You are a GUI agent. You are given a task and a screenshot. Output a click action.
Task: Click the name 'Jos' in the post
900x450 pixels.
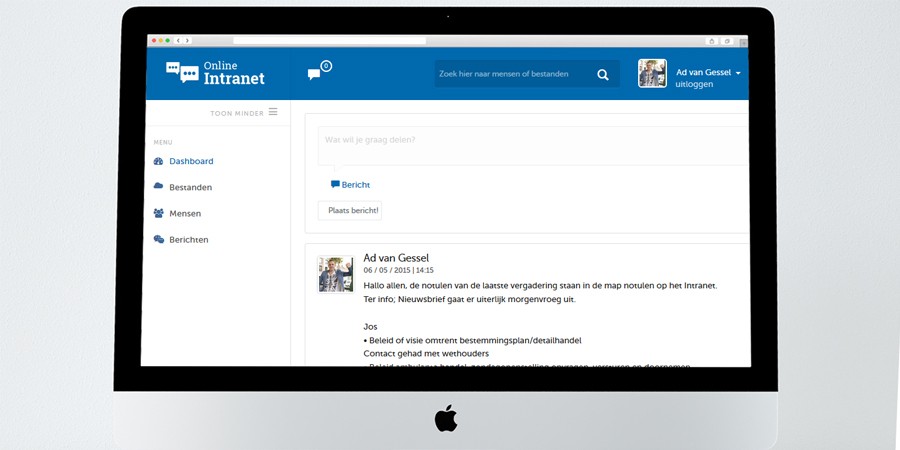(370, 327)
